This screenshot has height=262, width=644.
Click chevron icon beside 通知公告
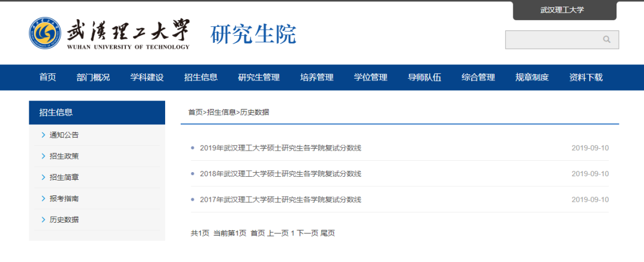pos(44,135)
